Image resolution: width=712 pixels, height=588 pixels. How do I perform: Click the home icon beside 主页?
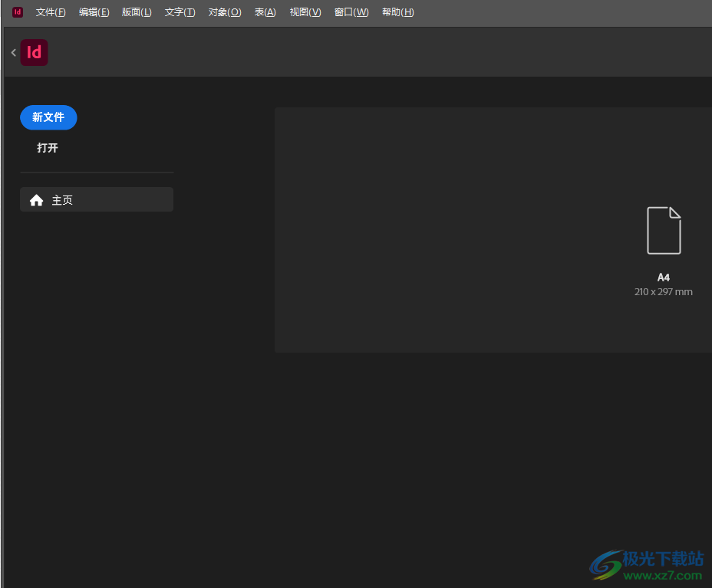click(36, 200)
